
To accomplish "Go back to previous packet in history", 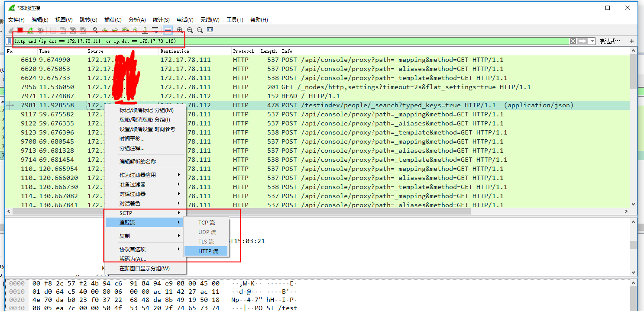I will [105, 30].
